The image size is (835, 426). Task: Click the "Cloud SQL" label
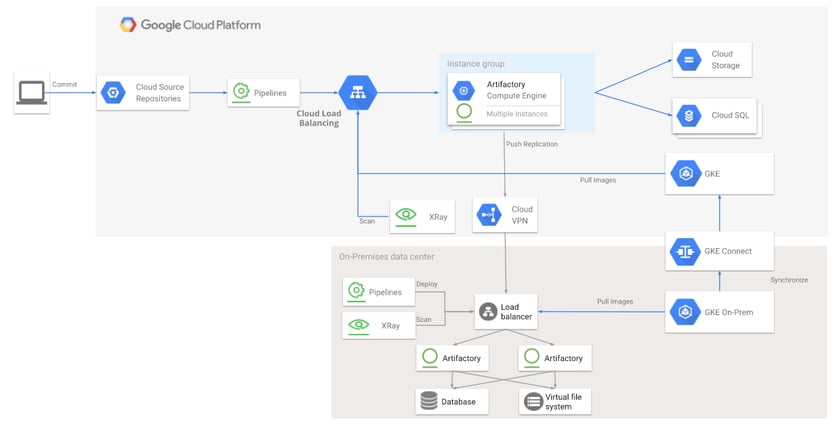click(x=730, y=115)
